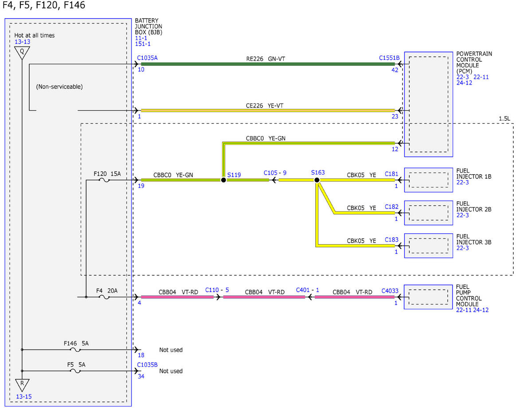Click the R triangle connector symbol

(22, 385)
